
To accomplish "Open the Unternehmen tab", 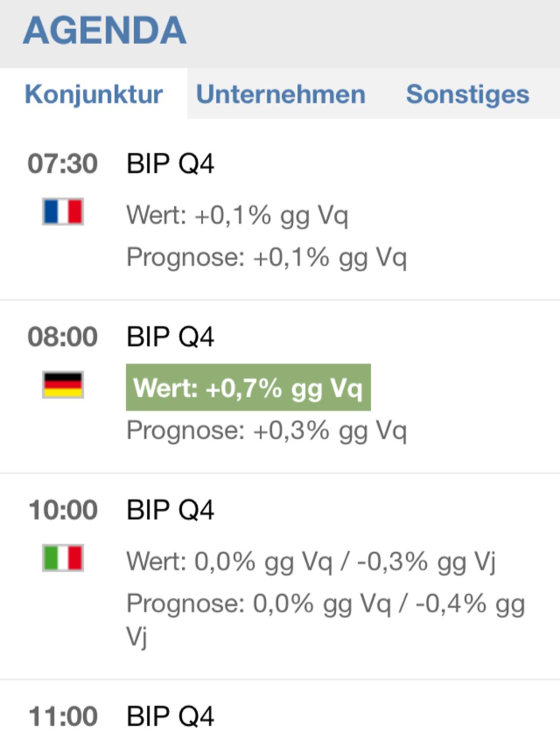I will tap(281, 94).
